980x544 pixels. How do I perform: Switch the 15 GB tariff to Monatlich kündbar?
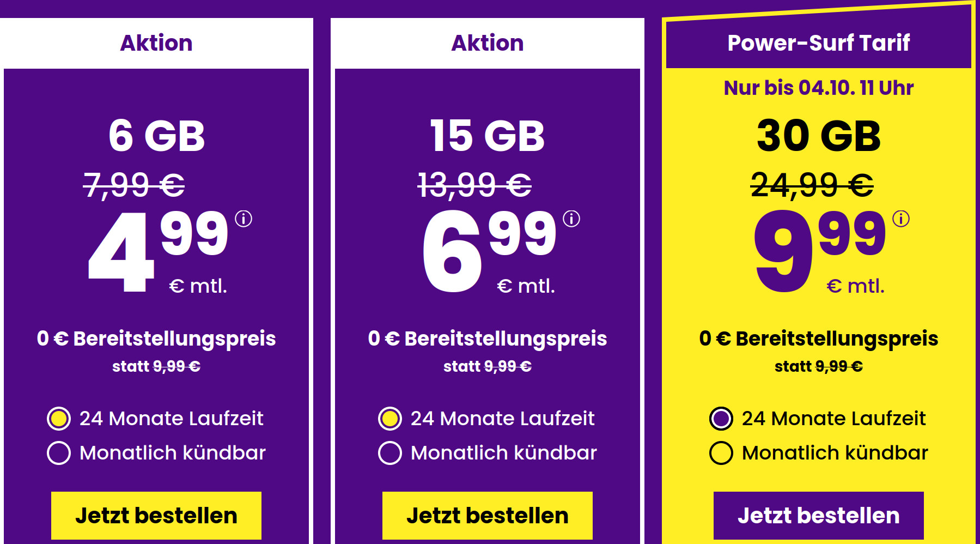click(390, 452)
